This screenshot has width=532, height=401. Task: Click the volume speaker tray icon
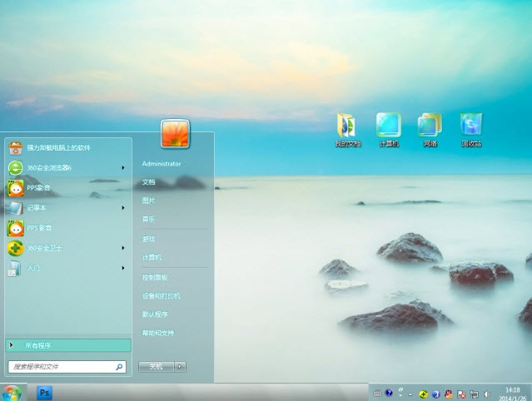[x=487, y=394]
